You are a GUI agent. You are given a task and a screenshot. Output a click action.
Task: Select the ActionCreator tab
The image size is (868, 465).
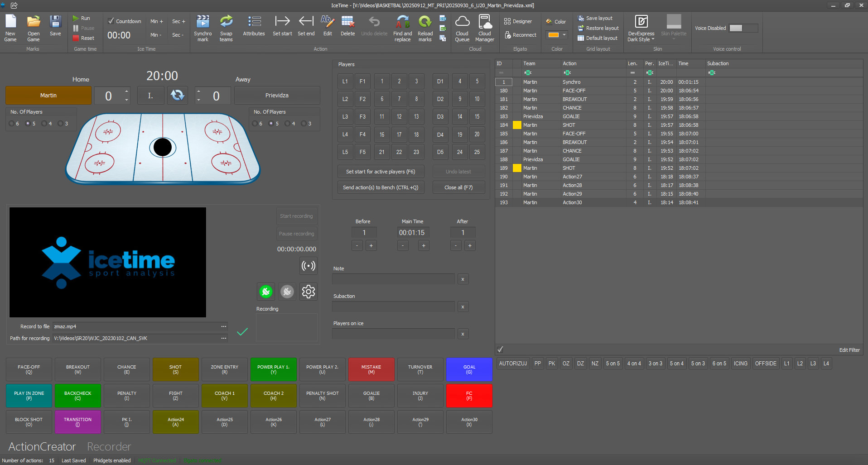[x=41, y=446]
